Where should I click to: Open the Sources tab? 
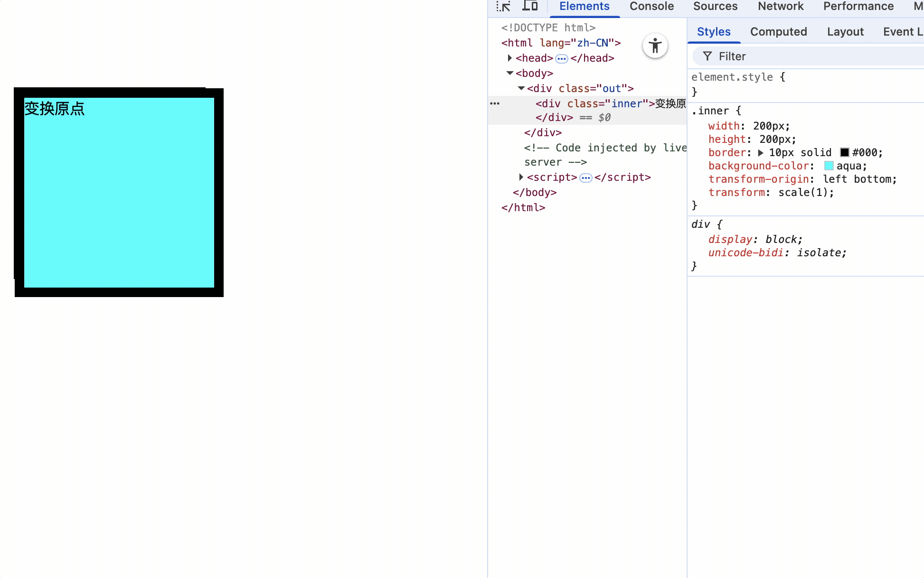click(715, 7)
